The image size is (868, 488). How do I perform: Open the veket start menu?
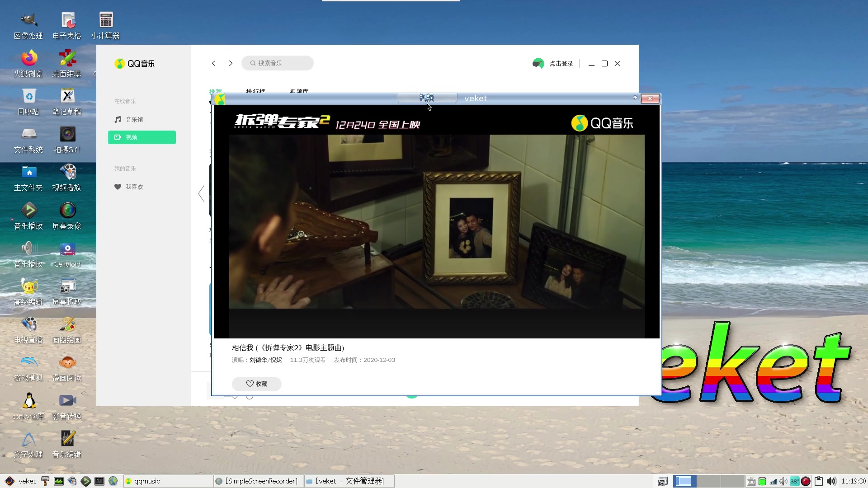21,481
